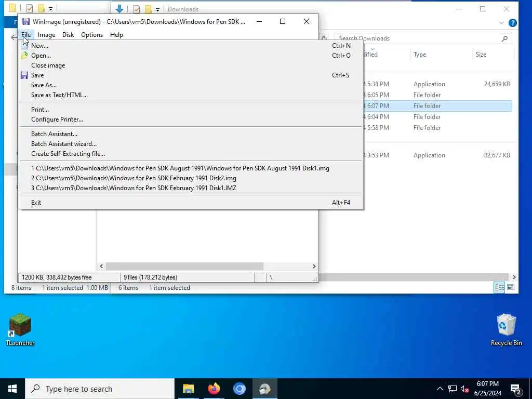The image size is (532, 399).
Task: Show hidden system tray icons
Action: (x=440, y=389)
